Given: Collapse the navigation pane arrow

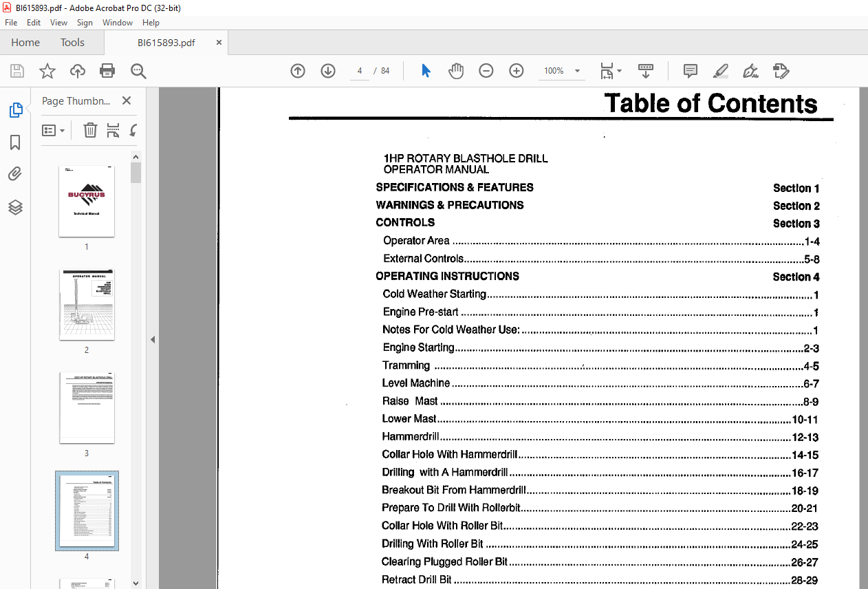Looking at the screenshot, I should (x=153, y=339).
